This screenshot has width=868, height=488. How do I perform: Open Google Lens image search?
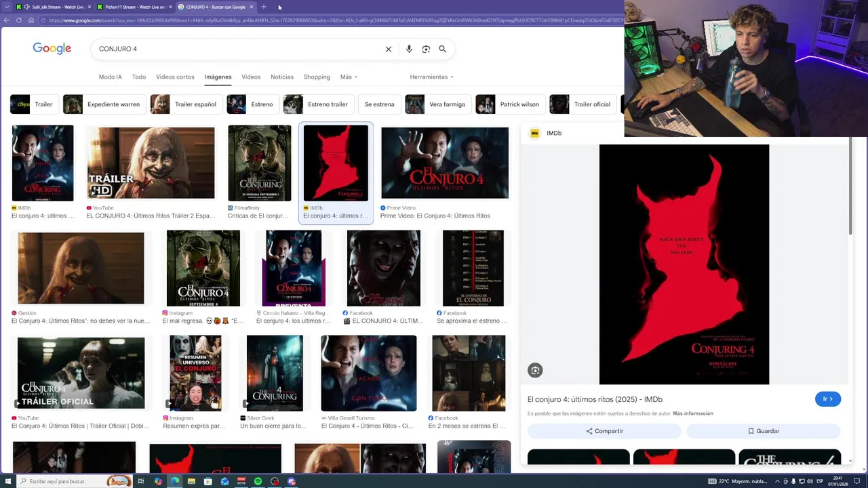426,49
